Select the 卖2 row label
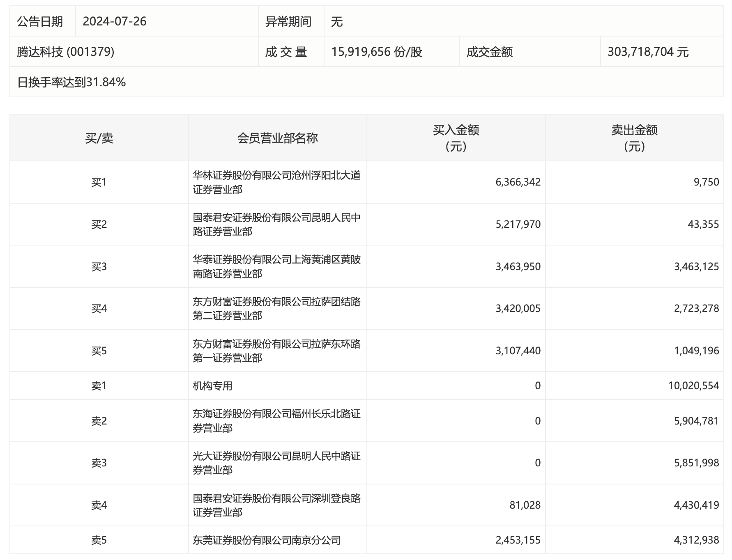732x560 pixels. click(99, 421)
